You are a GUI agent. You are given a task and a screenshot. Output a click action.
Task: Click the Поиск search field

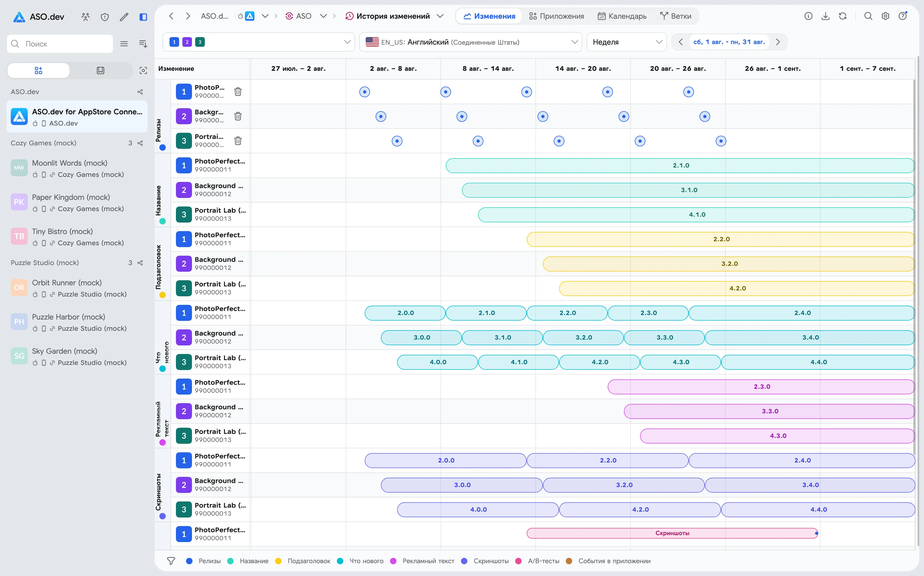pos(60,44)
